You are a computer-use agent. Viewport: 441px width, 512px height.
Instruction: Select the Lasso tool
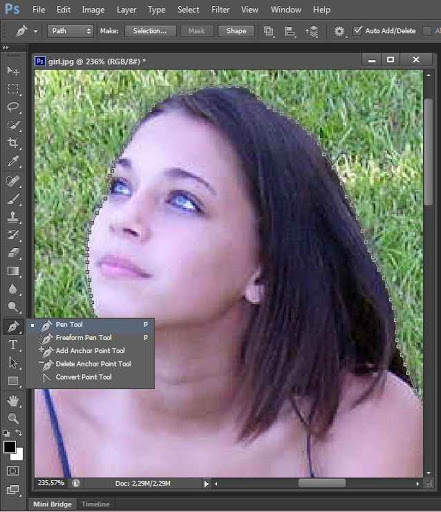tap(13, 107)
